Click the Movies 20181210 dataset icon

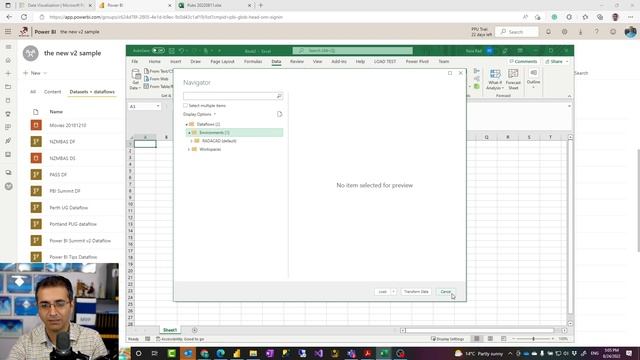point(36,125)
